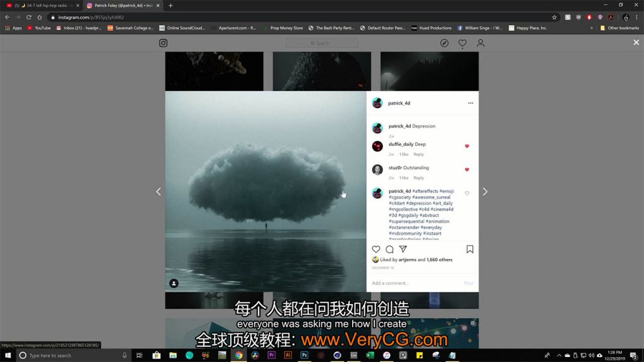644x362 pixels.
Task: Open the Explore compass icon
Action: [445, 43]
